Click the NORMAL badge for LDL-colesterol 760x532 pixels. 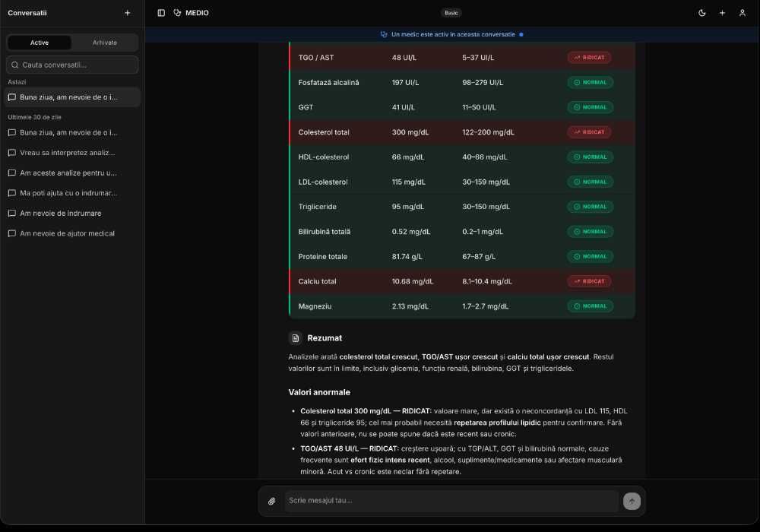(591, 182)
